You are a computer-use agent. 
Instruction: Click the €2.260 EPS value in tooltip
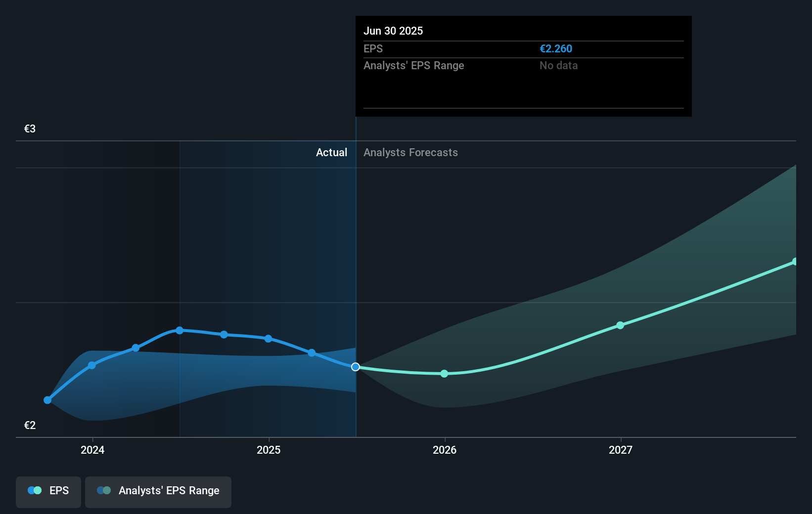pyautogui.click(x=556, y=48)
